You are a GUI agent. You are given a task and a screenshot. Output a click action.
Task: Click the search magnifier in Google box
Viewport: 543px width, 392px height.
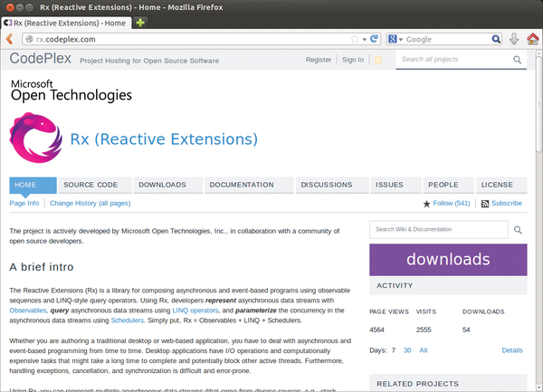tap(496, 39)
